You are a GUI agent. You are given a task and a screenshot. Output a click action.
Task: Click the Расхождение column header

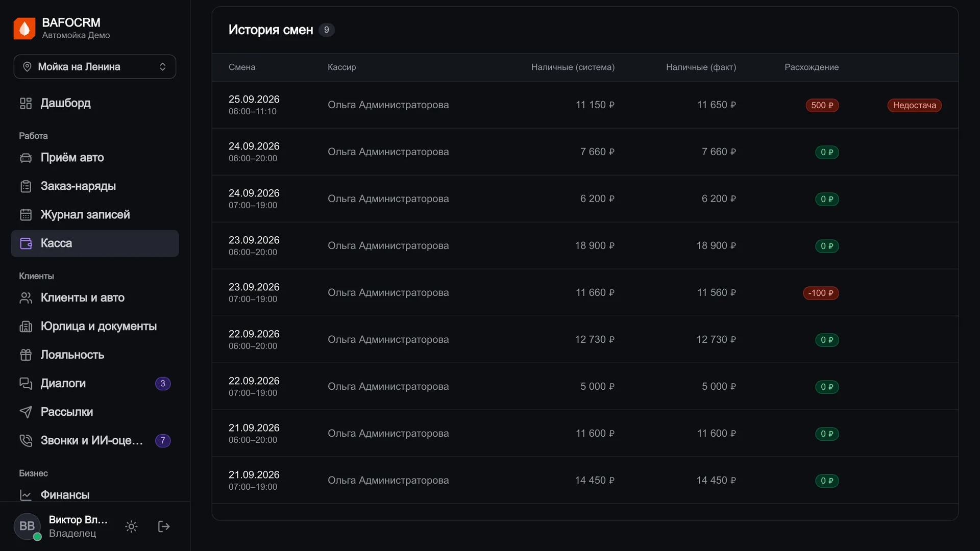click(x=812, y=67)
